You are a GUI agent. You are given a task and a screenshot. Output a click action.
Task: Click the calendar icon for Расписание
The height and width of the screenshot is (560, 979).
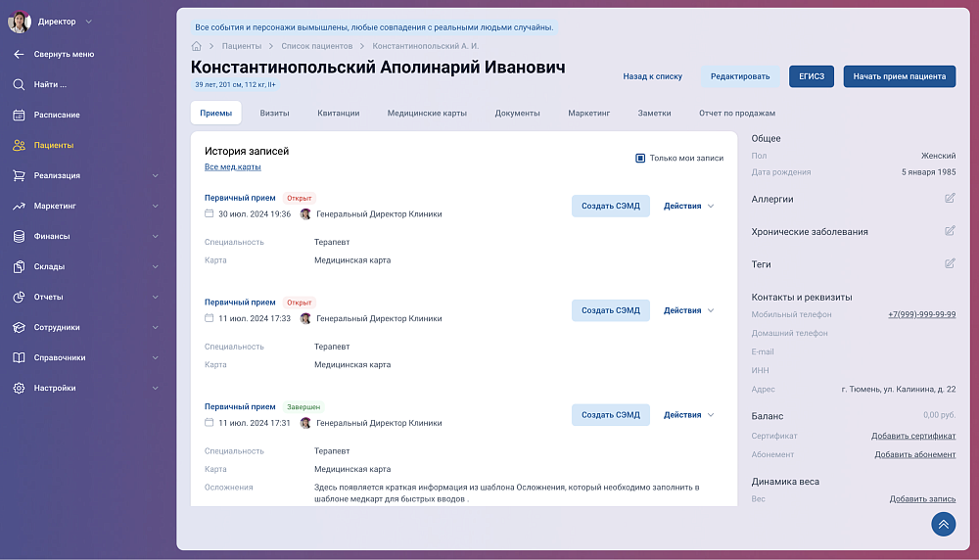pyautogui.click(x=19, y=115)
